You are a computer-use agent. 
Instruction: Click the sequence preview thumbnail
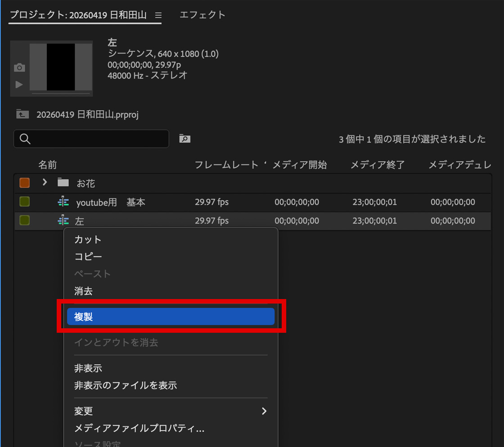click(x=61, y=67)
